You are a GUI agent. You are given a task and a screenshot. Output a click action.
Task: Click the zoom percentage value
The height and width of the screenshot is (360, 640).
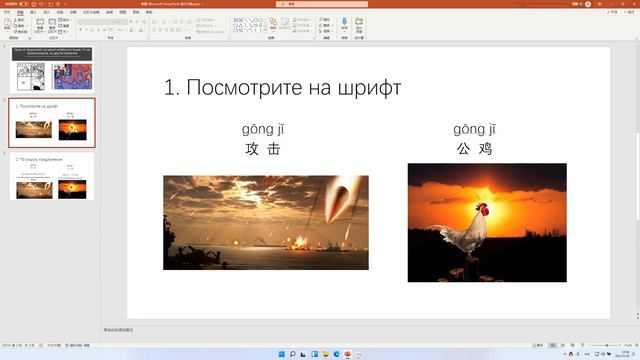(x=628, y=345)
